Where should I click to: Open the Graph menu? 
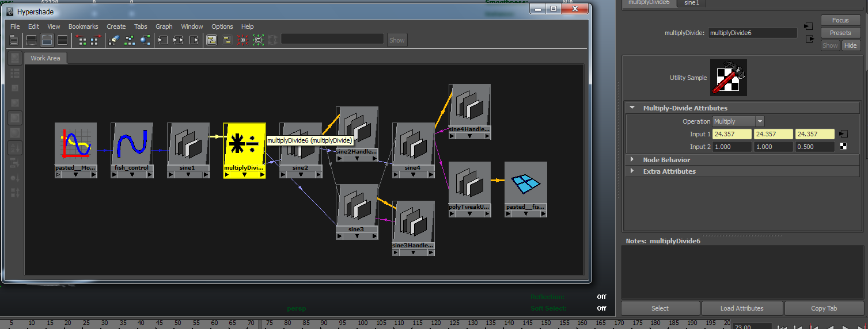point(164,26)
